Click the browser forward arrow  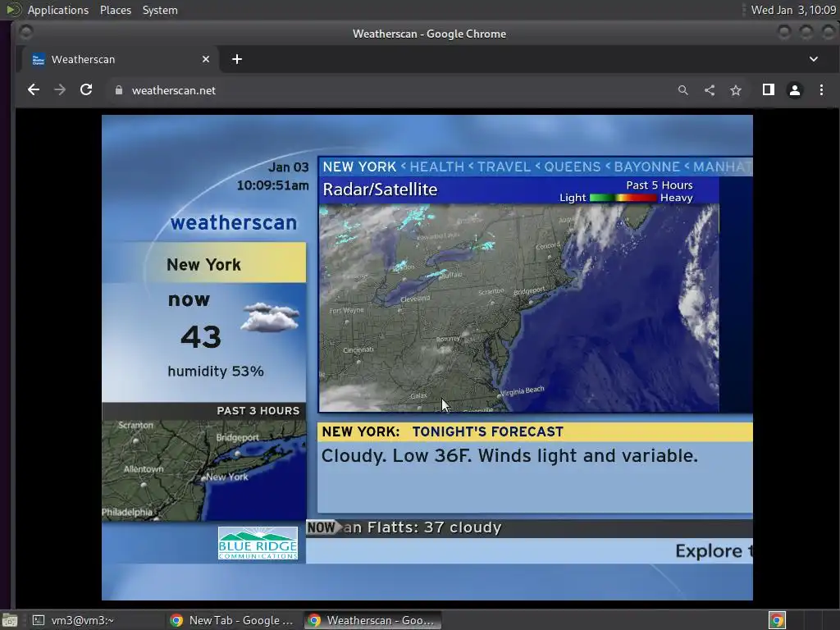click(x=60, y=90)
